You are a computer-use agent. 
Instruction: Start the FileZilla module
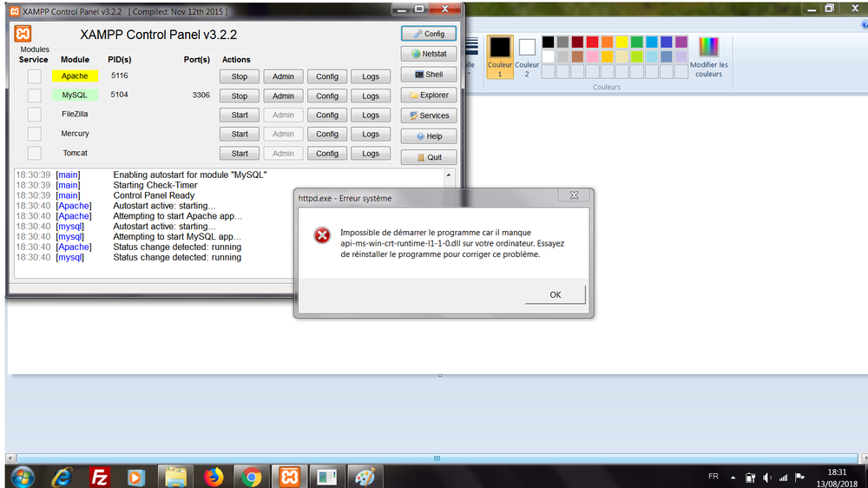click(240, 115)
